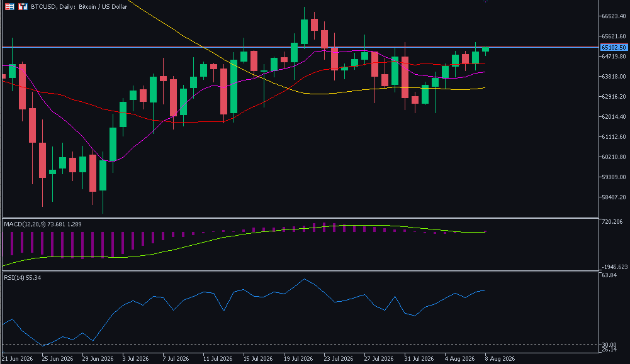The height and width of the screenshot is (364, 630).
Task: Click the MACD(12,20,9) indicator label
Action: tap(43, 224)
